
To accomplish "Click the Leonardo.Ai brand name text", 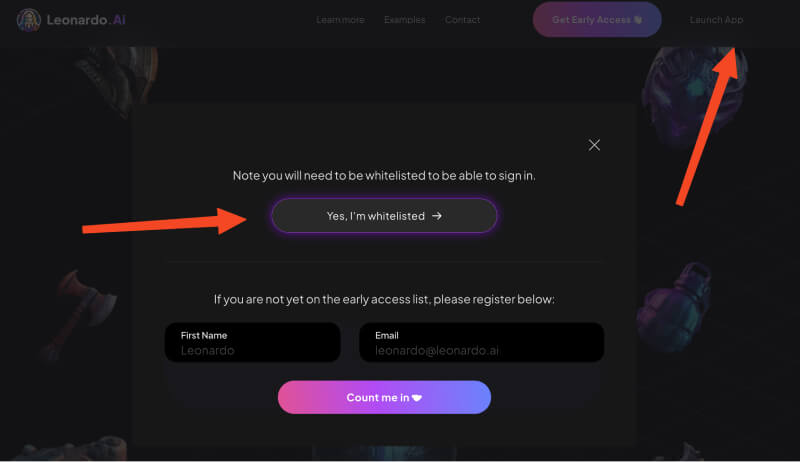I will click(x=86, y=20).
